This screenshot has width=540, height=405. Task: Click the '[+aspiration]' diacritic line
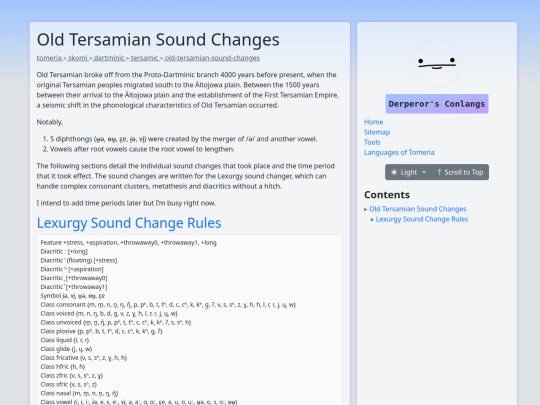(72, 269)
